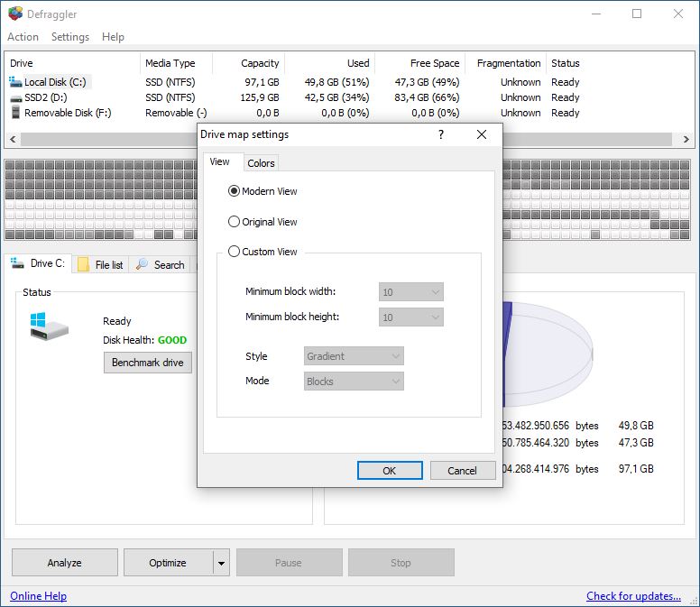Screen dimensions: 700x607
Task: Click the drive list horizontal scrollbar
Action: [346, 139]
